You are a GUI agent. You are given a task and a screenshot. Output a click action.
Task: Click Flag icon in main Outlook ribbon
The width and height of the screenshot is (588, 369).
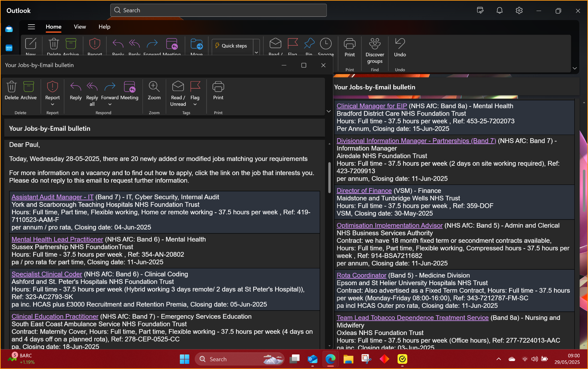tap(293, 43)
